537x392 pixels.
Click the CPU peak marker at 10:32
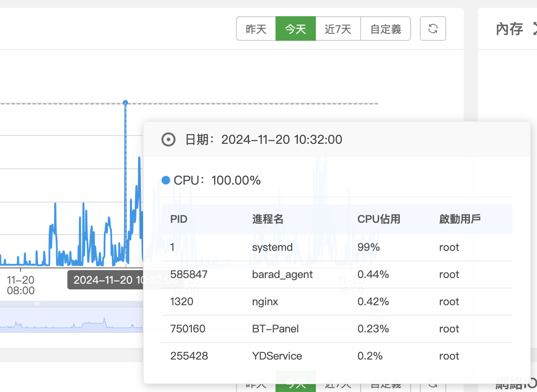pyautogui.click(x=125, y=103)
